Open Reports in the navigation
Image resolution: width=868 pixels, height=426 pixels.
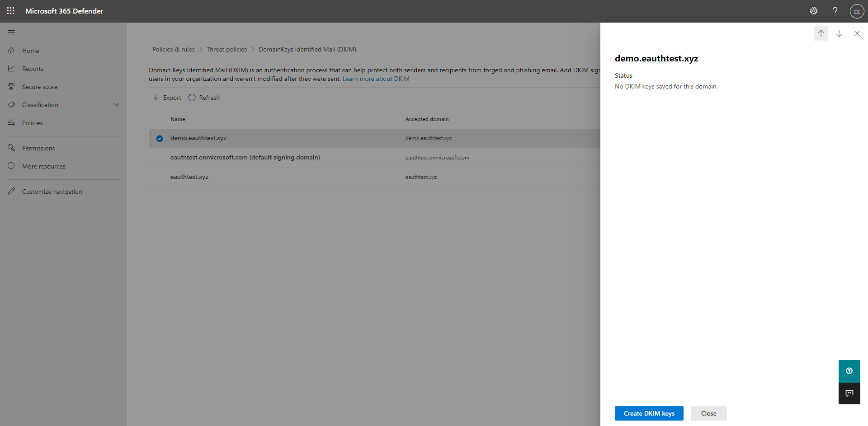tap(33, 69)
